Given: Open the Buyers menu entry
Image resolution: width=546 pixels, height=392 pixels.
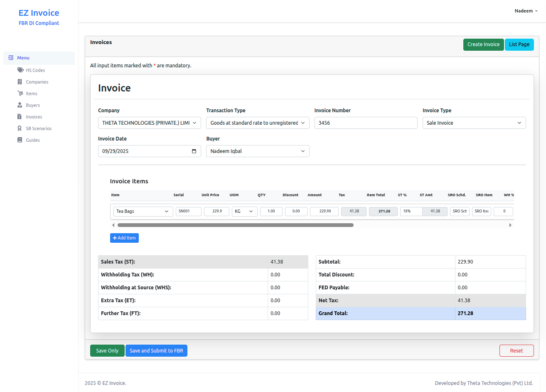Looking at the screenshot, I should click(33, 105).
